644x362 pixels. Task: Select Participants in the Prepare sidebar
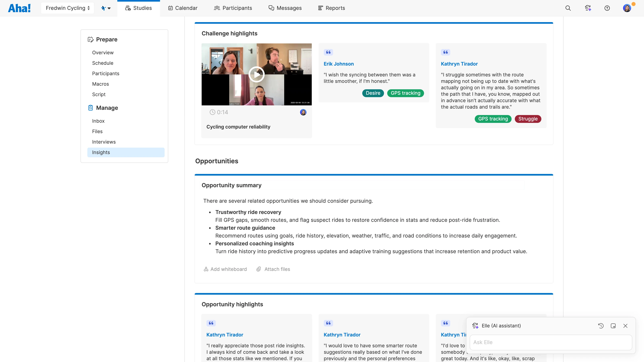pyautogui.click(x=105, y=73)
